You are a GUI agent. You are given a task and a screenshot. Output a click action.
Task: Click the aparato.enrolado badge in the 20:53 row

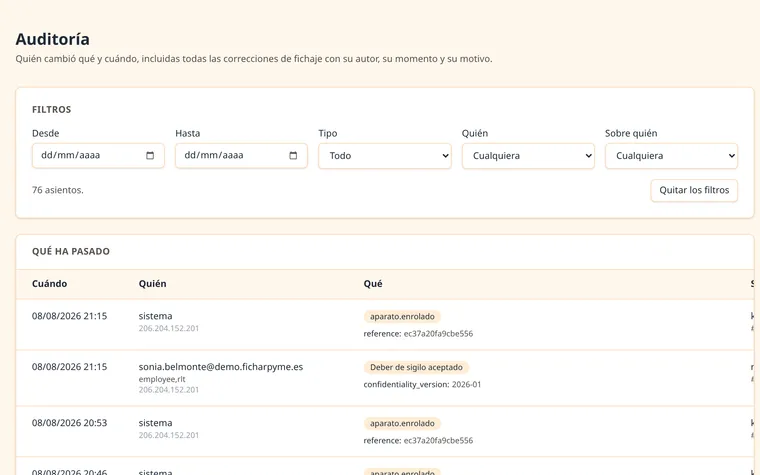pyautogui.click(x=402, y=424)
